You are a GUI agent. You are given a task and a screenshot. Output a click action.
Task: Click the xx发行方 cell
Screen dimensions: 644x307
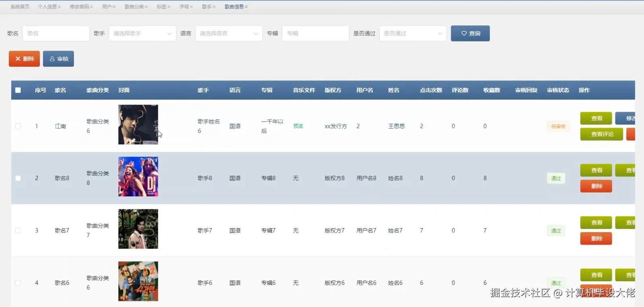click(x=336, y=126)
